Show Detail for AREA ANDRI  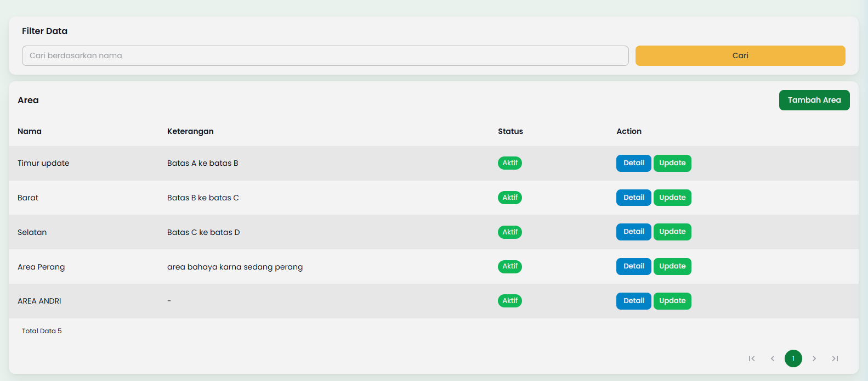tap(634, 301)
